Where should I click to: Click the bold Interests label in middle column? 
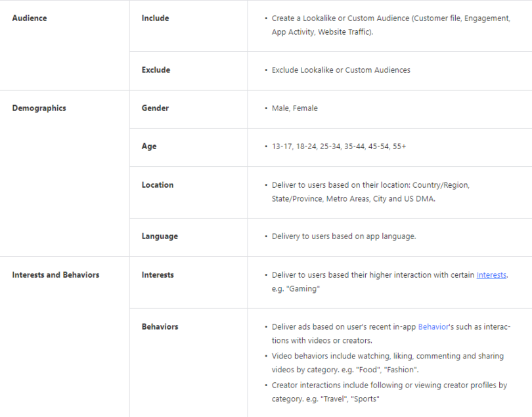(x=158, y=275)
